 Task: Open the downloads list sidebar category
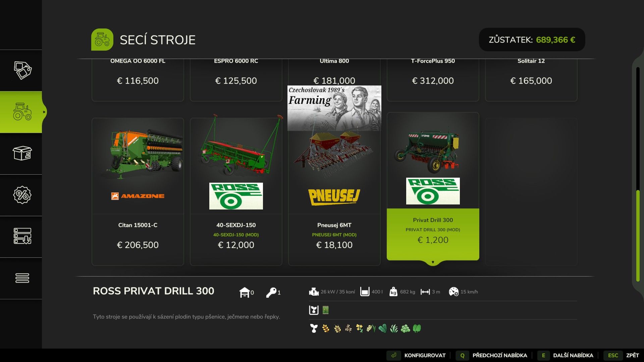pos(22,237)
